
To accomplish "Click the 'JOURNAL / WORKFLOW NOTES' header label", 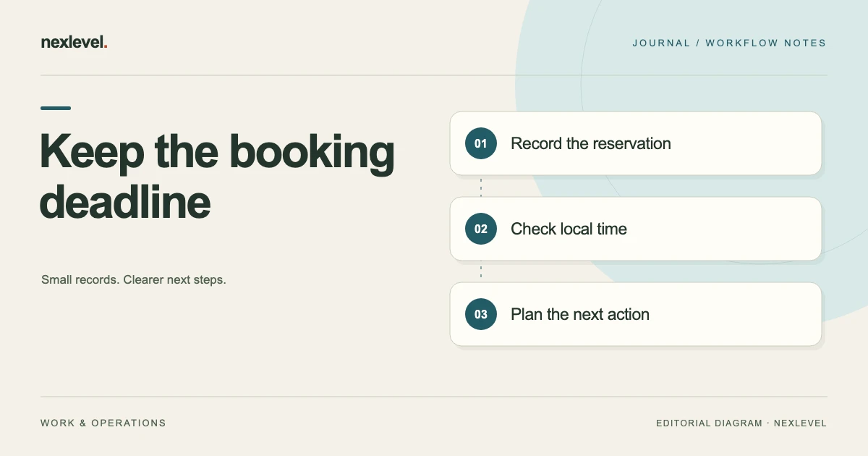I will (729, 43).
